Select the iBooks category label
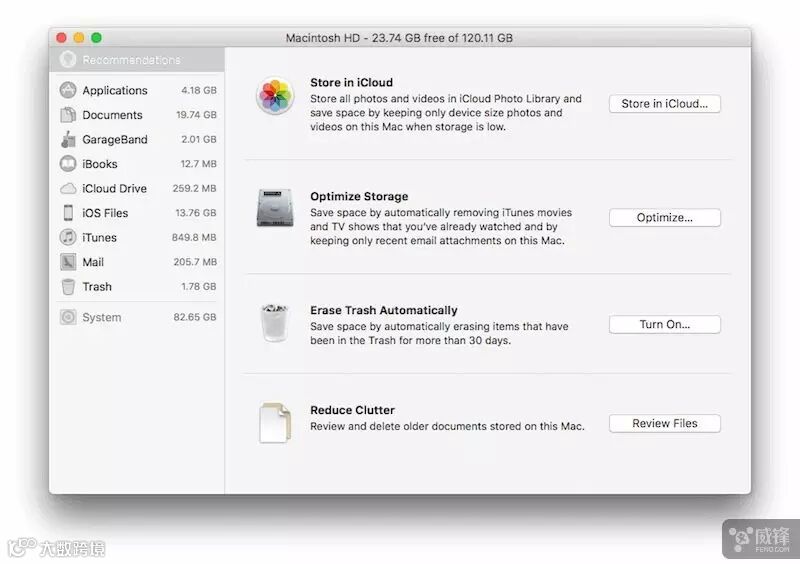Screen dimensions: 800x564 tap(99, 164)
